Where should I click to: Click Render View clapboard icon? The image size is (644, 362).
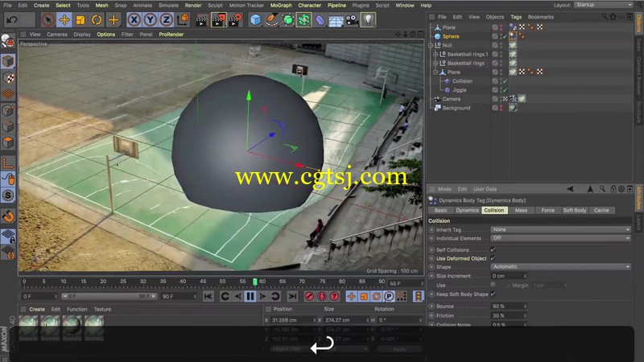202,20
